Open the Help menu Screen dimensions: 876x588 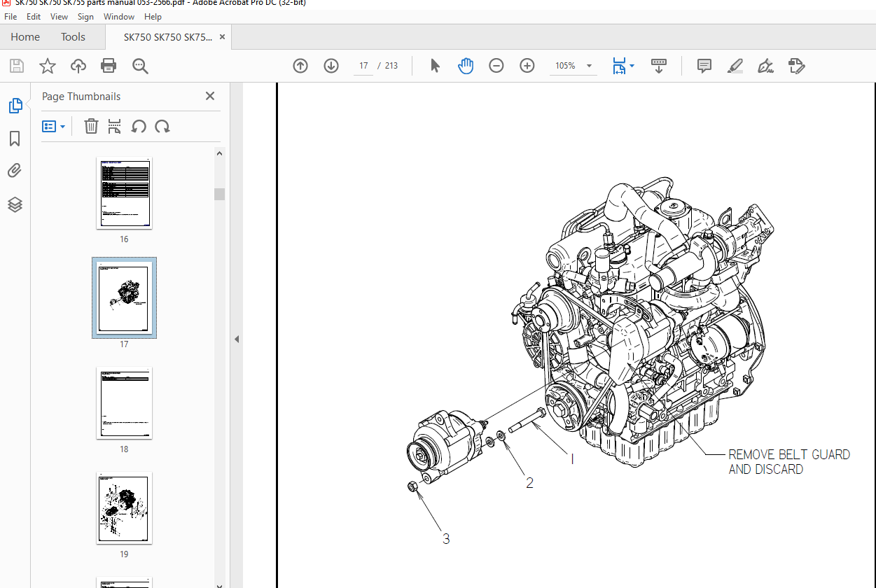tap(153, 16)
